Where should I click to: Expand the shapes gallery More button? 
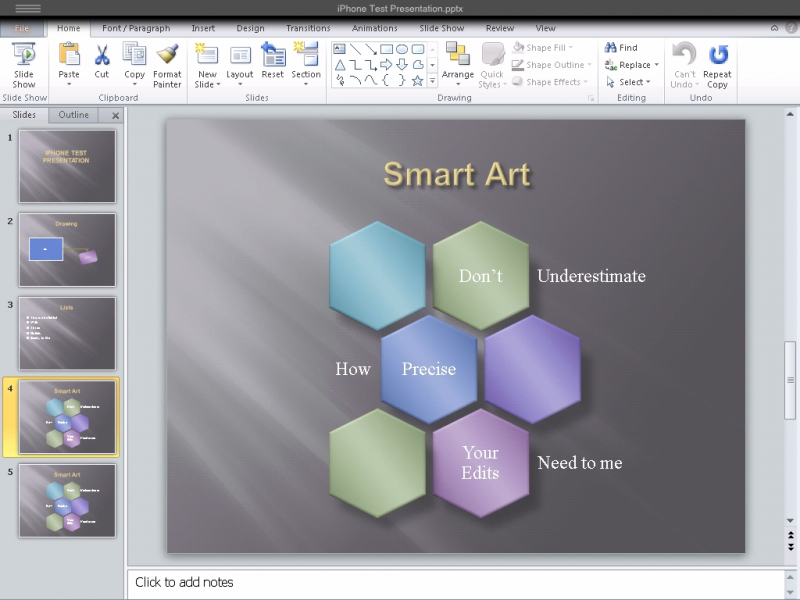[x=433, y=81]
